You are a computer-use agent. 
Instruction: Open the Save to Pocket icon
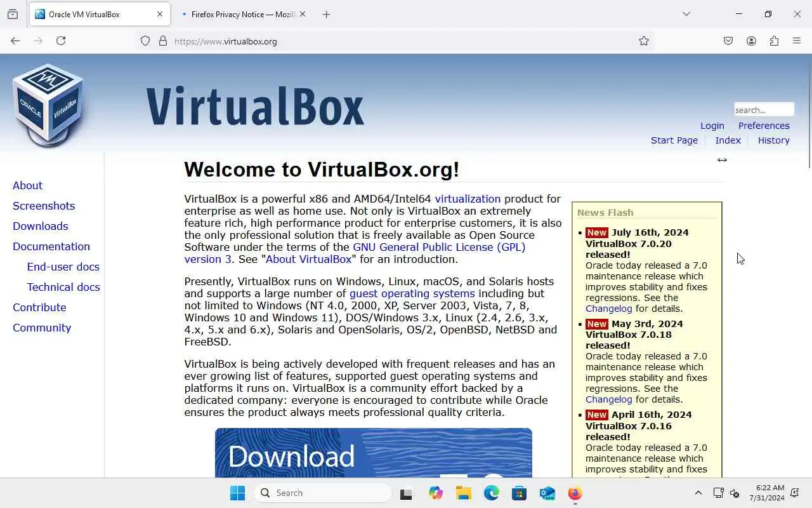click(728, 41)
